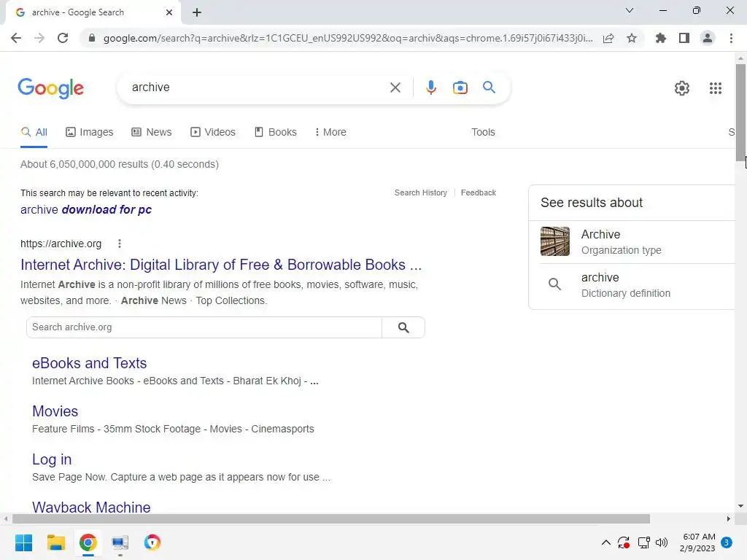Screen dimensions: 747x560
Task: Click the Feedback link
Action: [479, 192]
